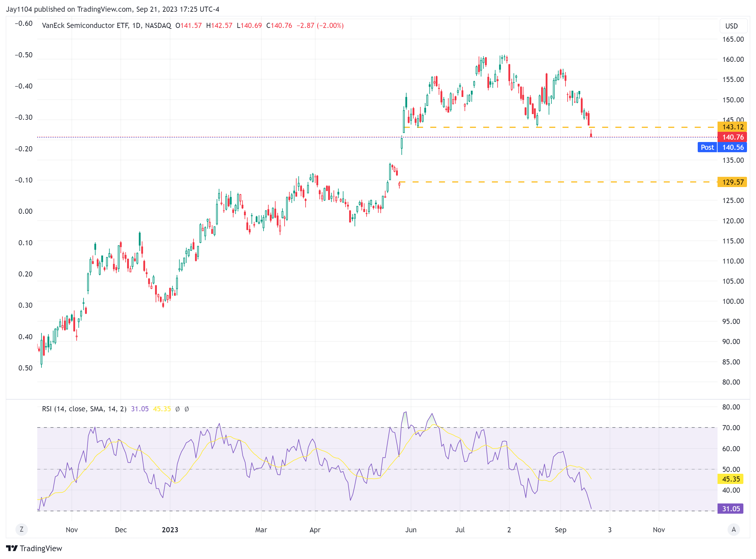
Task: Click the 70.00 RSI overbought level label
Action: pos(731,428)
